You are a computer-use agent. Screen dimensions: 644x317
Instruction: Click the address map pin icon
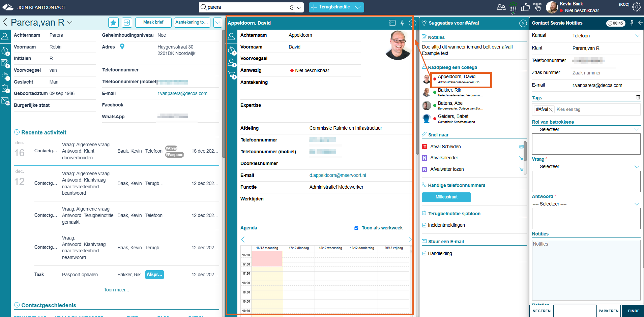[x=122, y=46]
